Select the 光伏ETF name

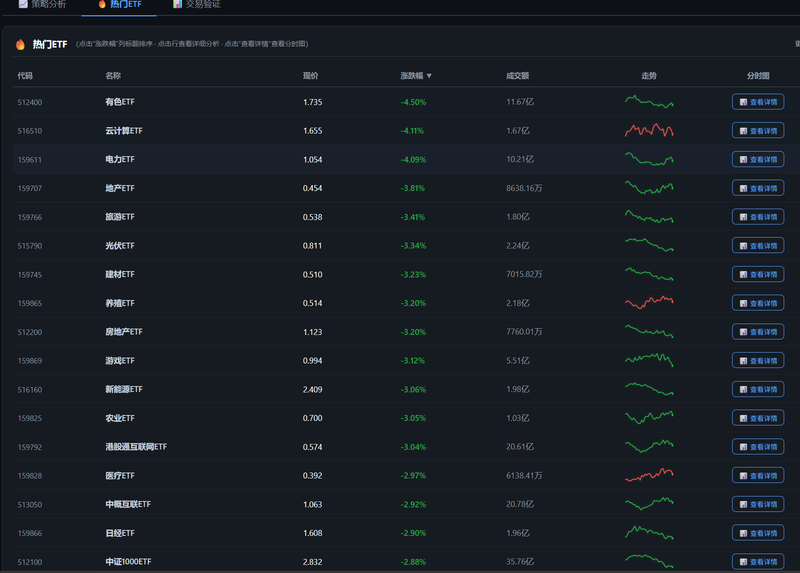pos(120,245)
